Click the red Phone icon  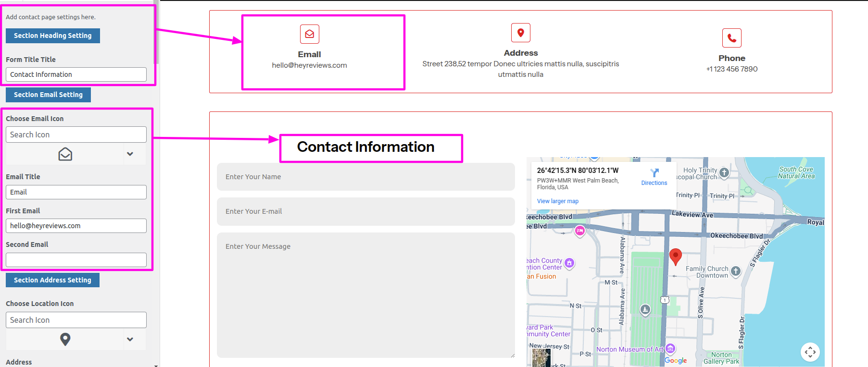[x=731, y=38]
